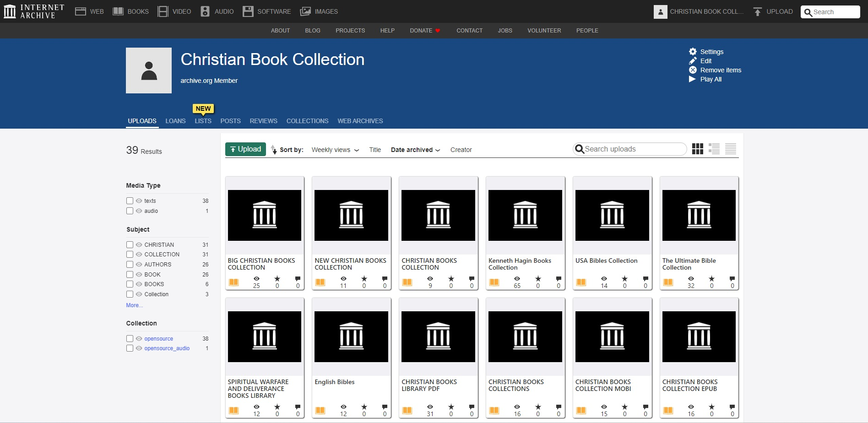Open the Software media icon
Viewport: 868px width, 423px height.
click(x=248, y=11)
